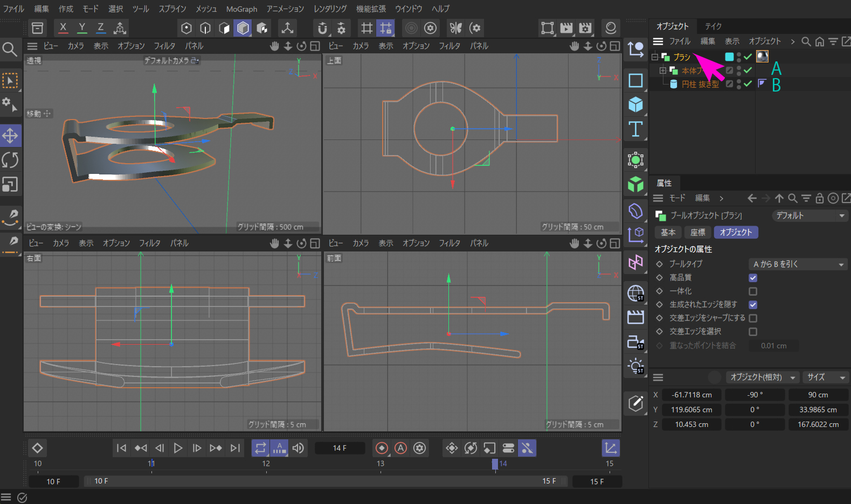
Task: Open the MoGraph menu
Action: (241, 9)
